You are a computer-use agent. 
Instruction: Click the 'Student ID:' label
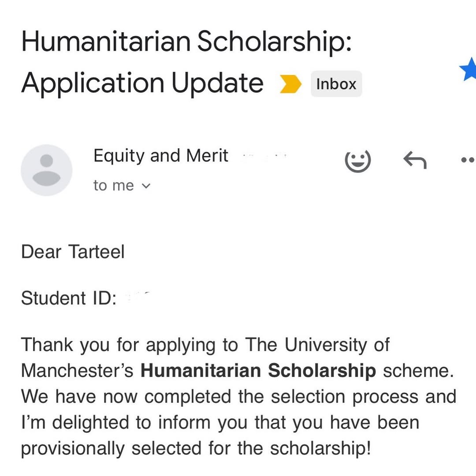[x=69, y=298]
